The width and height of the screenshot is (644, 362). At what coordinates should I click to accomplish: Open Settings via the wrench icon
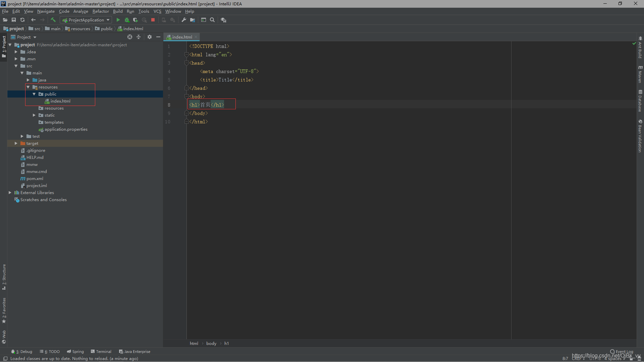coord(184,20)
